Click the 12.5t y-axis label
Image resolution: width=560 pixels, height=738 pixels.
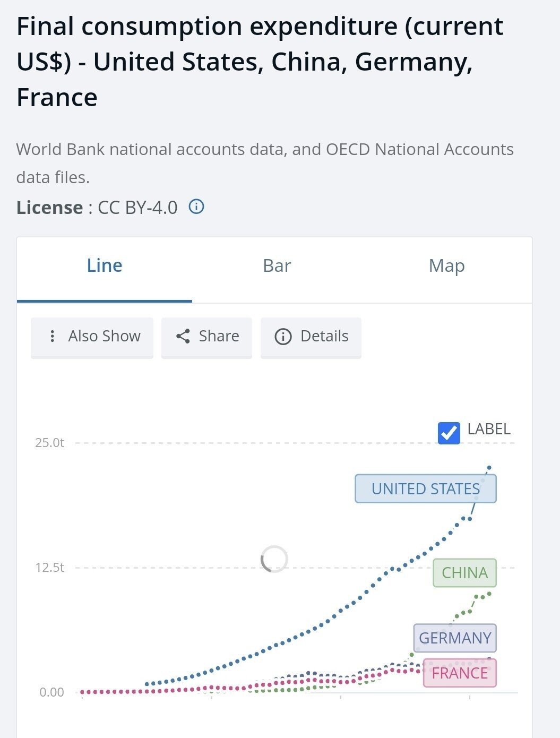point(50,568)
